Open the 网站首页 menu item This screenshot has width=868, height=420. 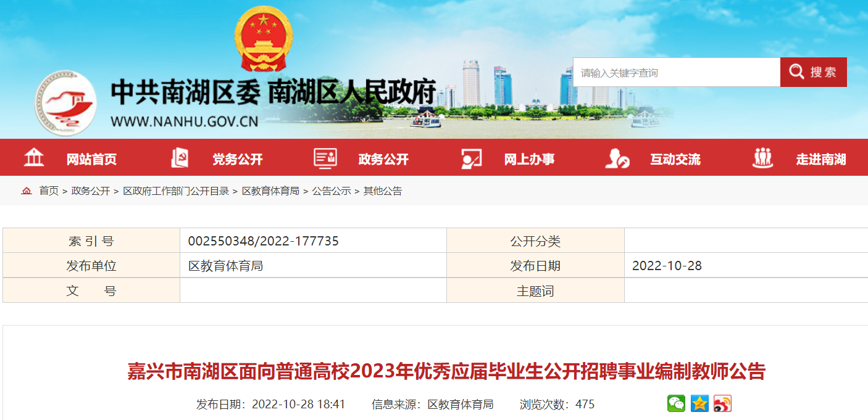[x=91, y=159]
